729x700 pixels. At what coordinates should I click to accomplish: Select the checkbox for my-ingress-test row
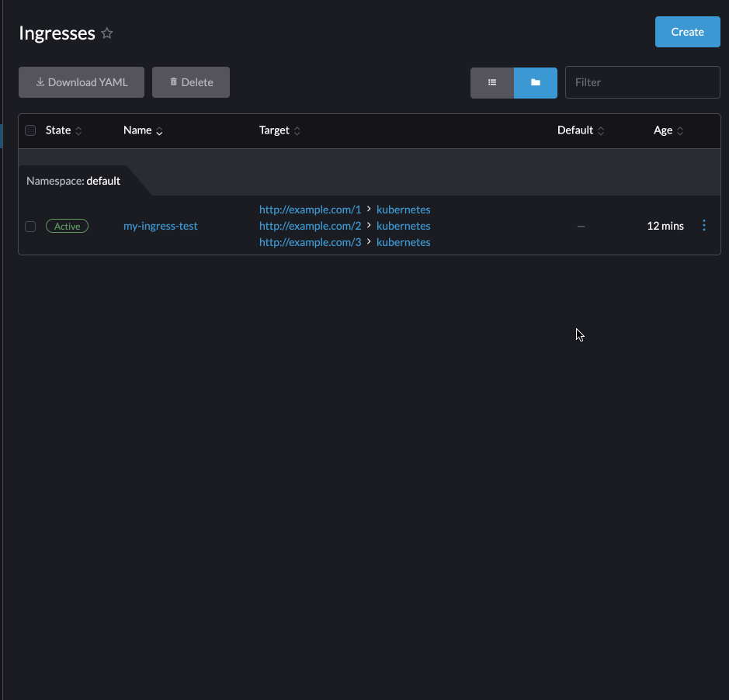pyautogui.click(x=30, y=226)
